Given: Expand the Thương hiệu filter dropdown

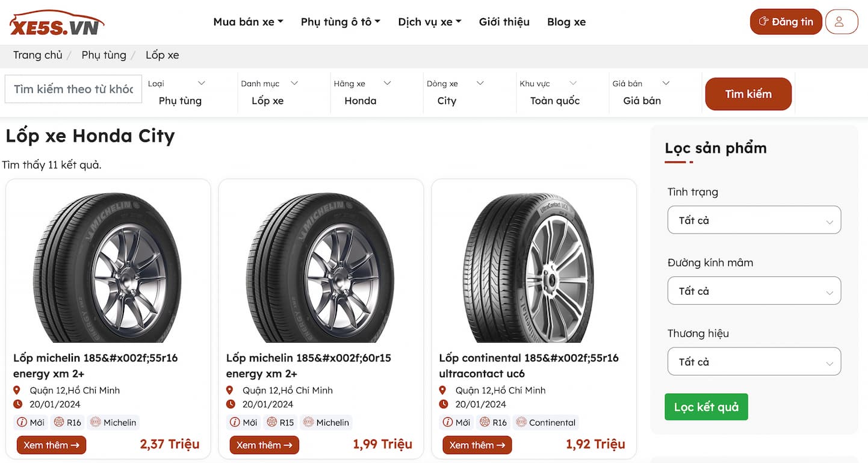Looking at the screenshot, I should click(x=754, y=362).
